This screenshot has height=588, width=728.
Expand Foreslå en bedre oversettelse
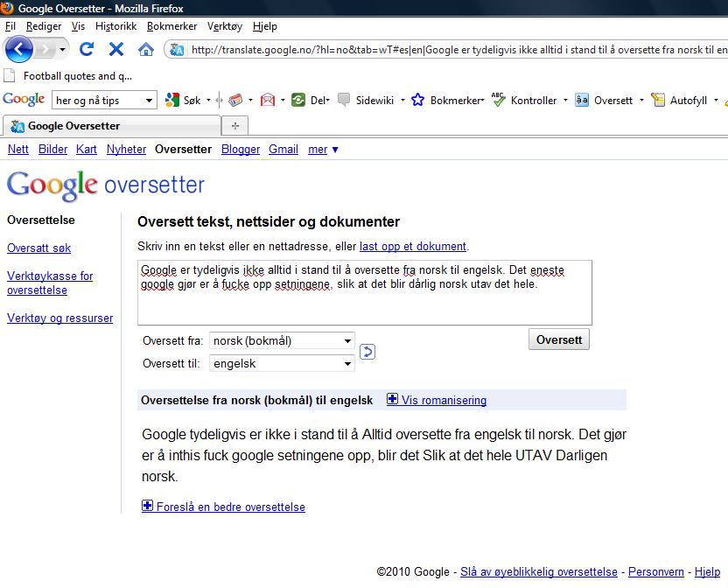(223, 507)
